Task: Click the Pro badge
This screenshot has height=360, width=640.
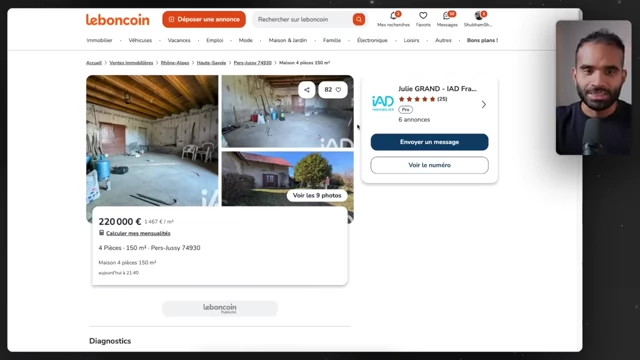Action: pos(405,110)
